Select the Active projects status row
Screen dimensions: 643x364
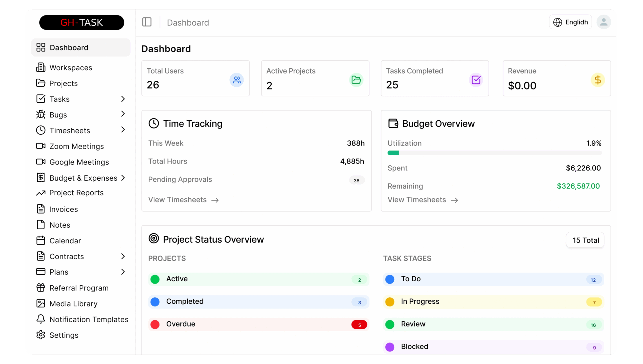pos(258,279)
